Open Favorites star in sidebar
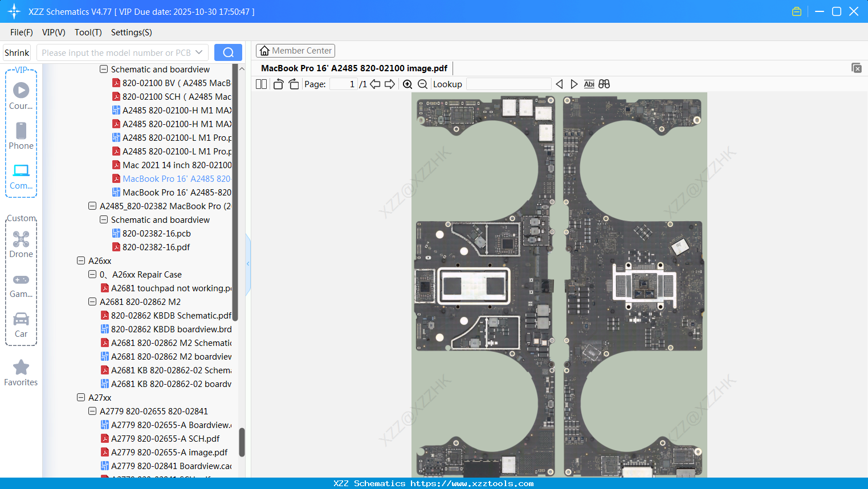Viewport: 868px width, 489px height. pos(21,373)
